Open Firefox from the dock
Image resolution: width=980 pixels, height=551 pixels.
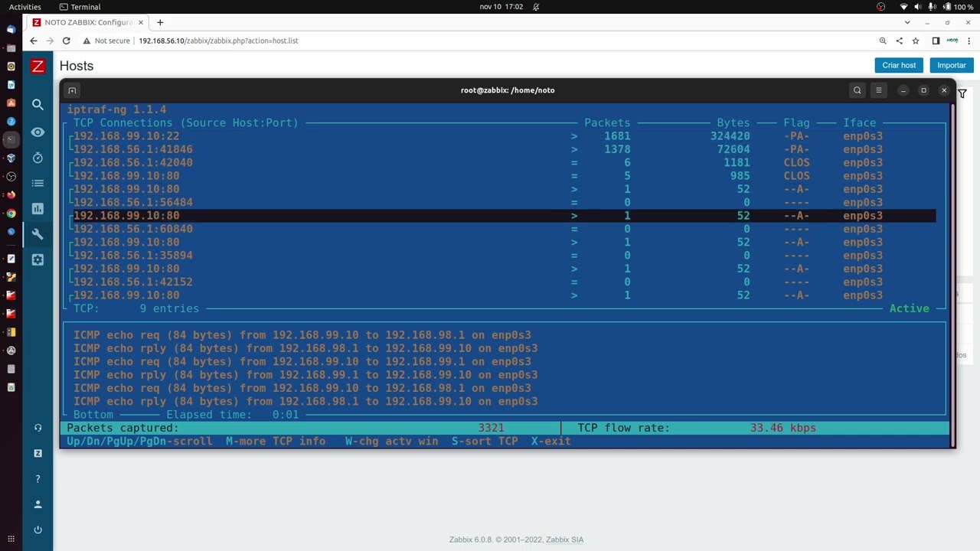pyautogui.click(x=11, y=195)
